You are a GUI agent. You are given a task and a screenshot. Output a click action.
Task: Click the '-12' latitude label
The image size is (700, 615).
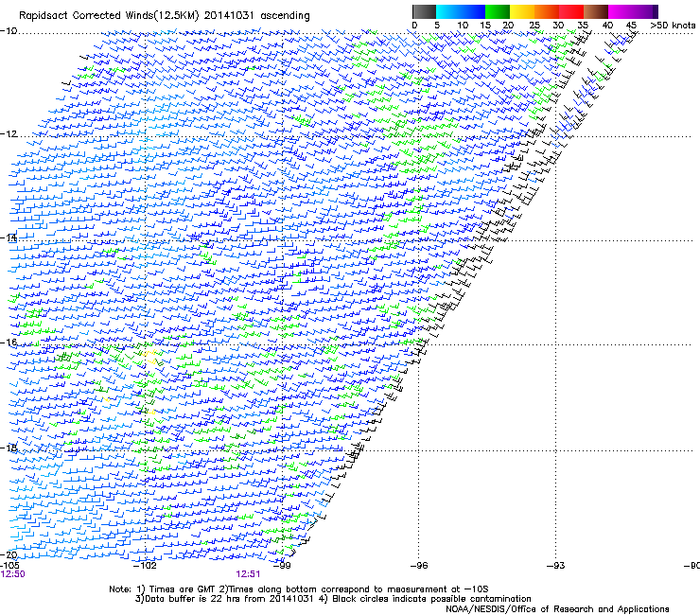coord(9,133)
